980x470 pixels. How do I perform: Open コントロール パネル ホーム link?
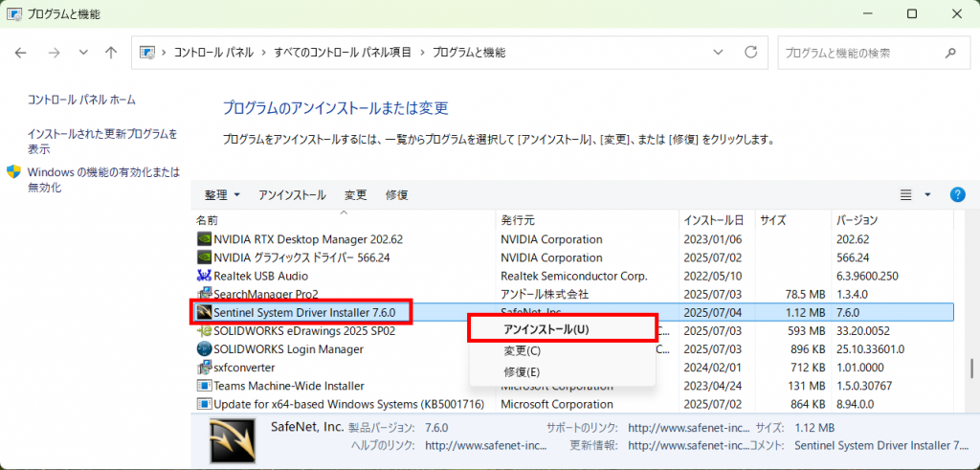81,100
